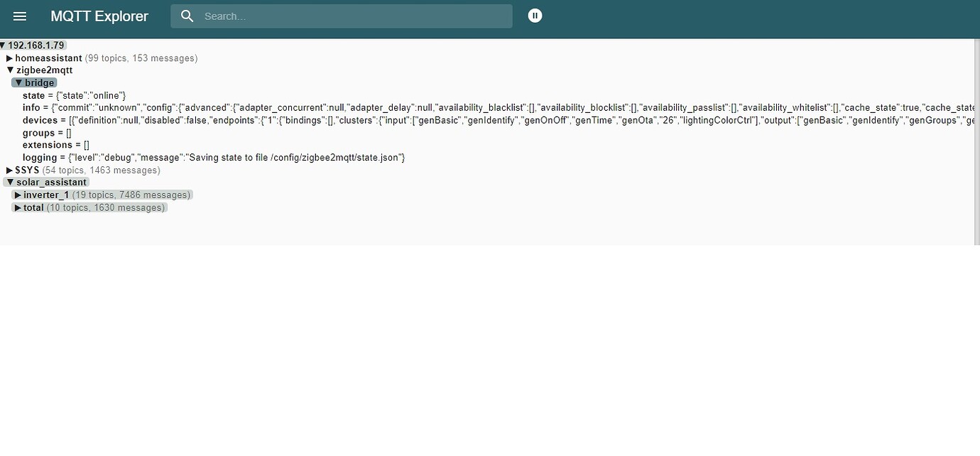Collapse the zigbee2mqtt topic tree
980x456 pixels.
coord(9,70)
